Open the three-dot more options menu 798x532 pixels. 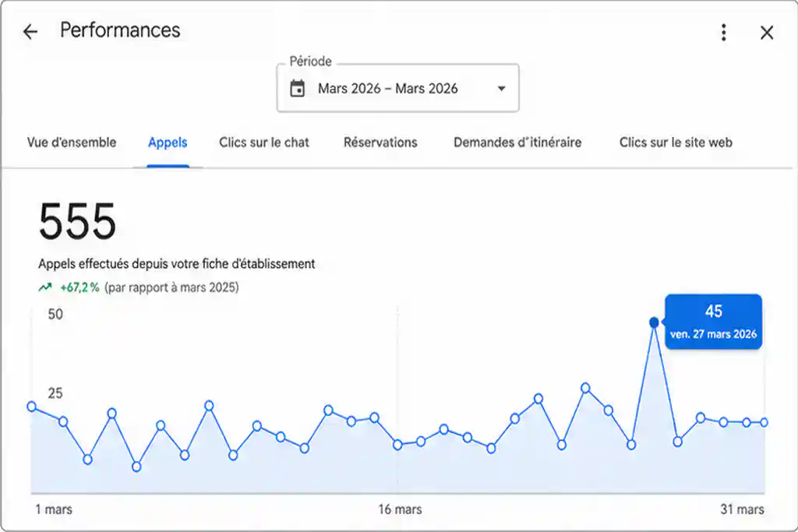point(724,33)
